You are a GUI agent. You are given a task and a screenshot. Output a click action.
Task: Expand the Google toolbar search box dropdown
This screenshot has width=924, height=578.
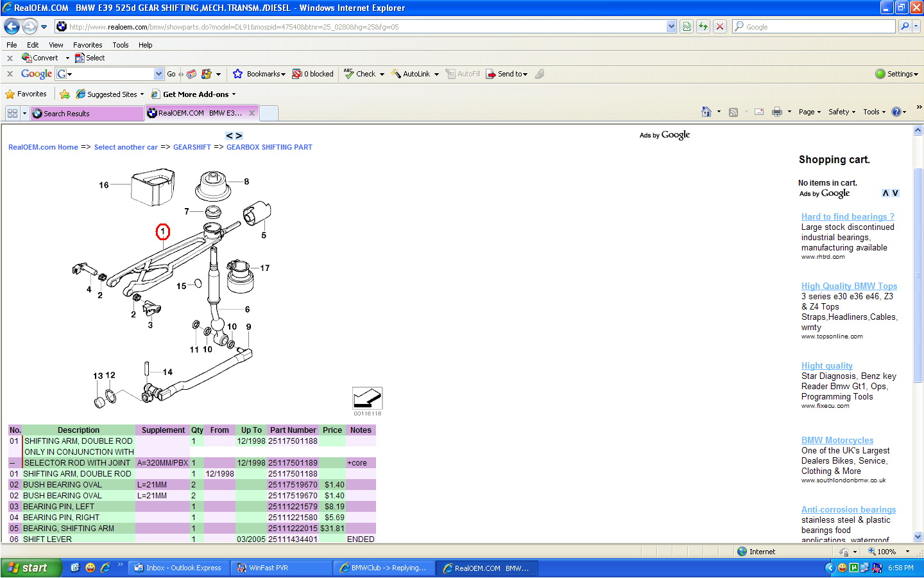[x=159, y=74]
